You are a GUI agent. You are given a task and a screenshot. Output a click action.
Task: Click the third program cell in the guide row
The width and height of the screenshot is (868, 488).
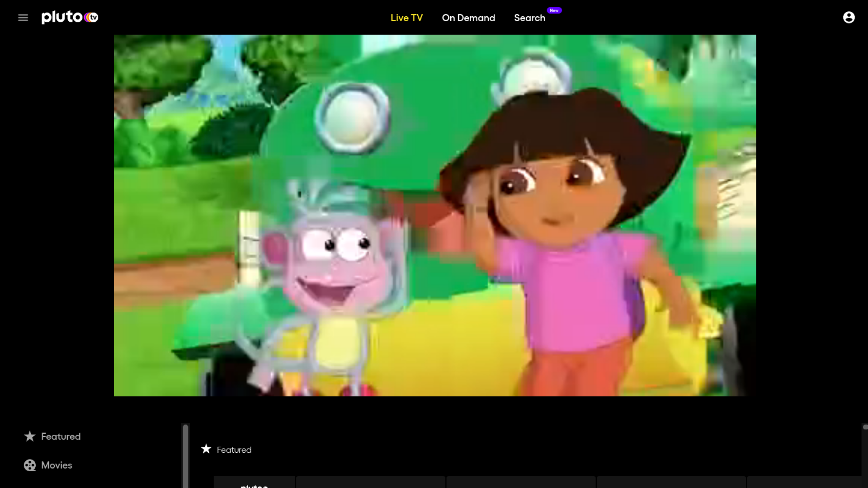671,482
